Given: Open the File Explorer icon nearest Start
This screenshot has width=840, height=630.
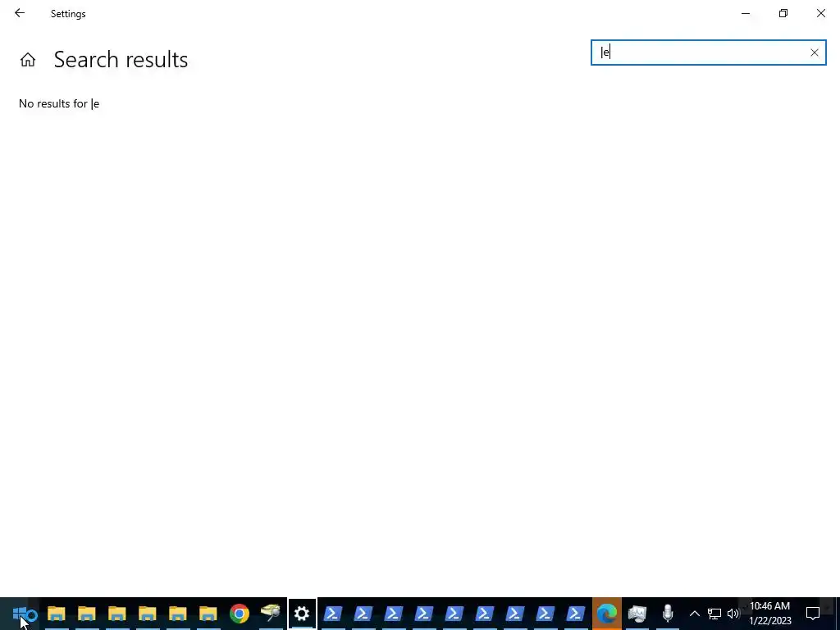Looking at the screenshot, I should 57,614.
